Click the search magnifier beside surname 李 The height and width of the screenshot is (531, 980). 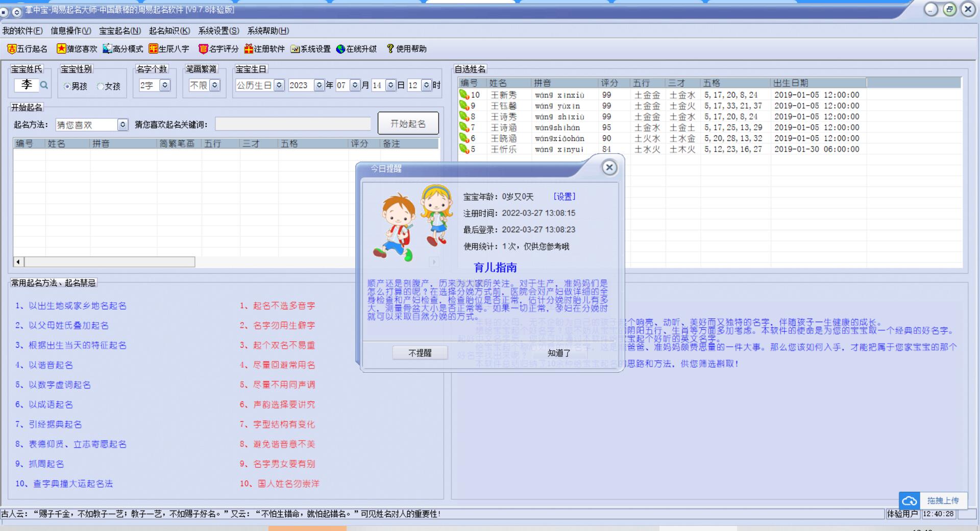tap(44, 85)
